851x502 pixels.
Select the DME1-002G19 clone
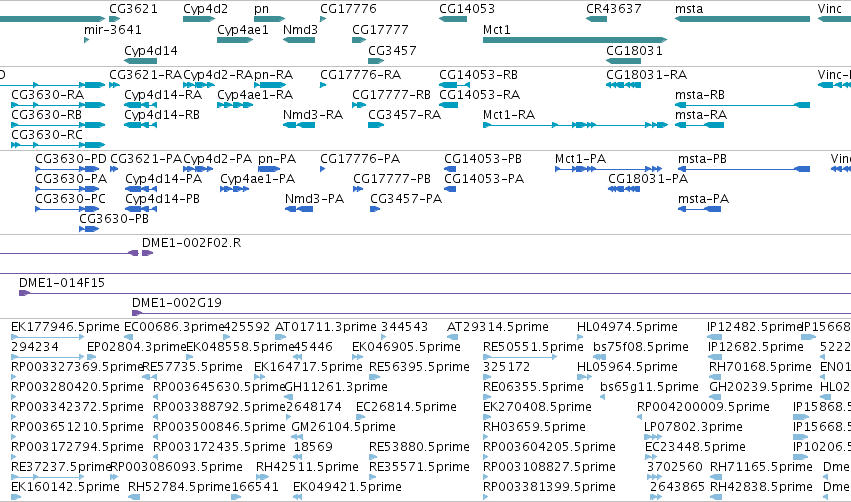click(491, 313)
